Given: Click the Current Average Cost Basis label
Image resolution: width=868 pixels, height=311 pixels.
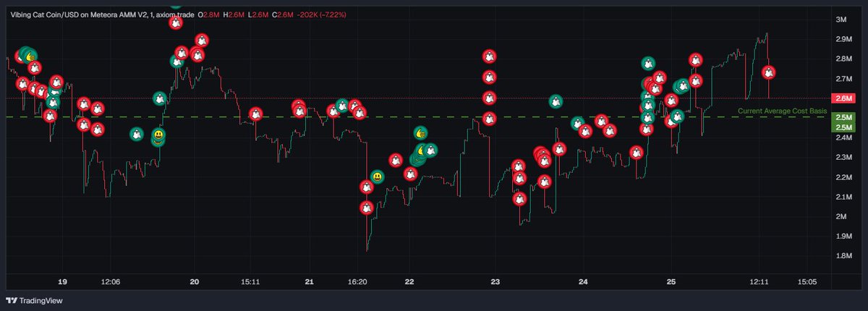Looking at the screenshot, I should (x=782, y=111).
